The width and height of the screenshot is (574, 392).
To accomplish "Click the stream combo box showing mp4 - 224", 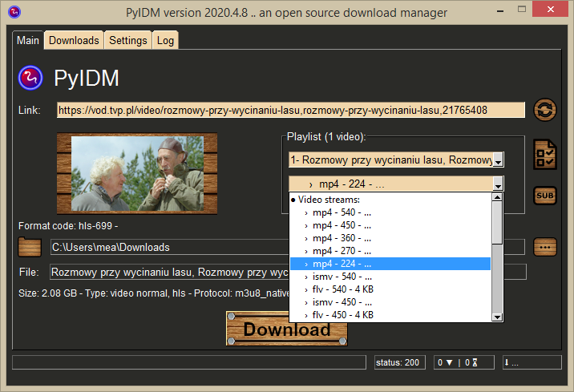I will (396, 184).
